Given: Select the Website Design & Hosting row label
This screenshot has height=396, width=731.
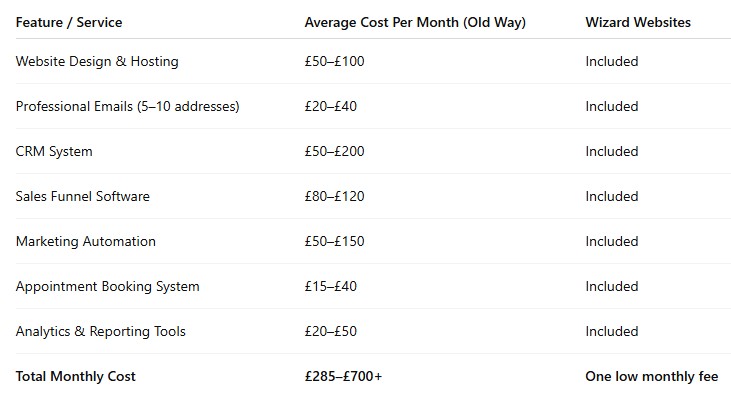Looking at the screenshot, I should point(97,62).
